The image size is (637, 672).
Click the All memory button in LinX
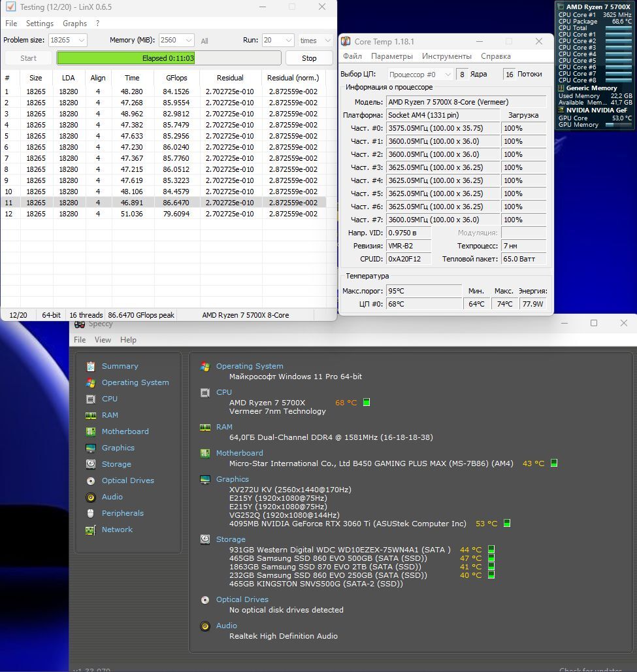click(204, 41)
